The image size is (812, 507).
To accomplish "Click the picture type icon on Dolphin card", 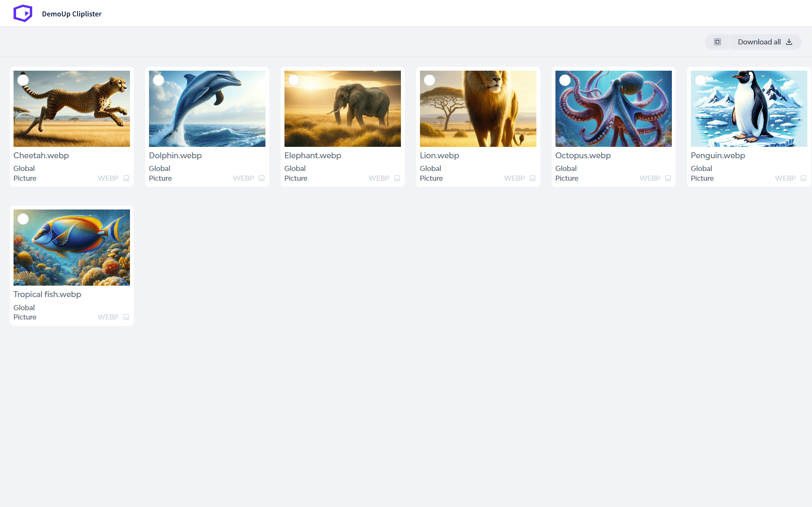I will click(262, 178).
